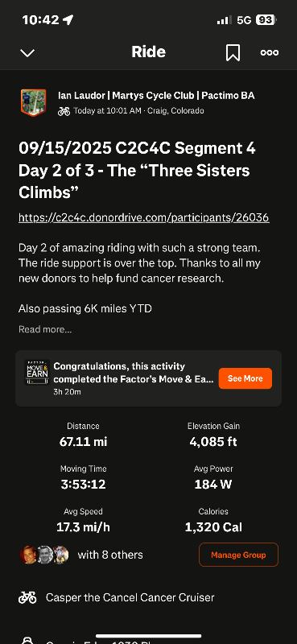Image resolution: width=297 pixels, height=644 pixels.
Task: Tap See More on challenge banner
Action: (x=245, y=378)
